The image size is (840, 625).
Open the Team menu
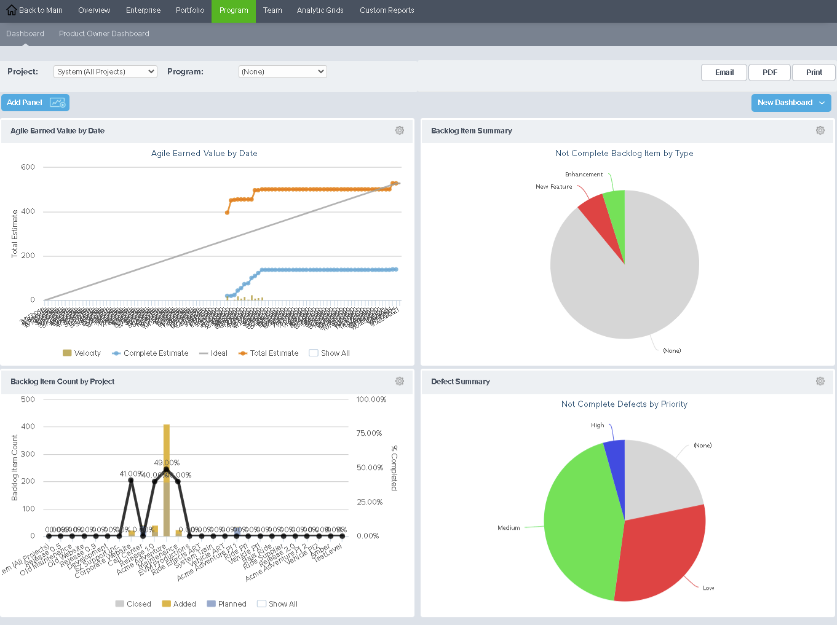272,10
